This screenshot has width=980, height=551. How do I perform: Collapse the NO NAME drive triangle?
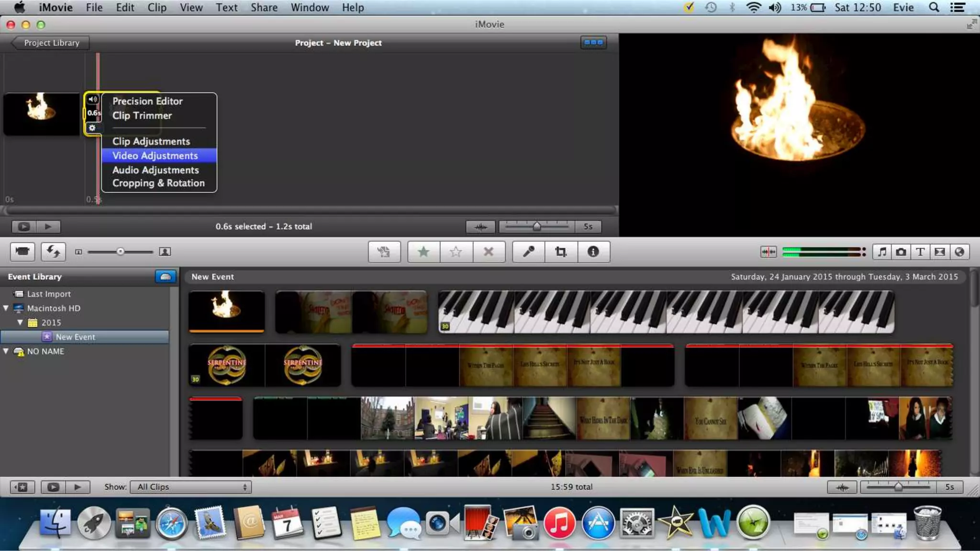click(x=6, y=351)
